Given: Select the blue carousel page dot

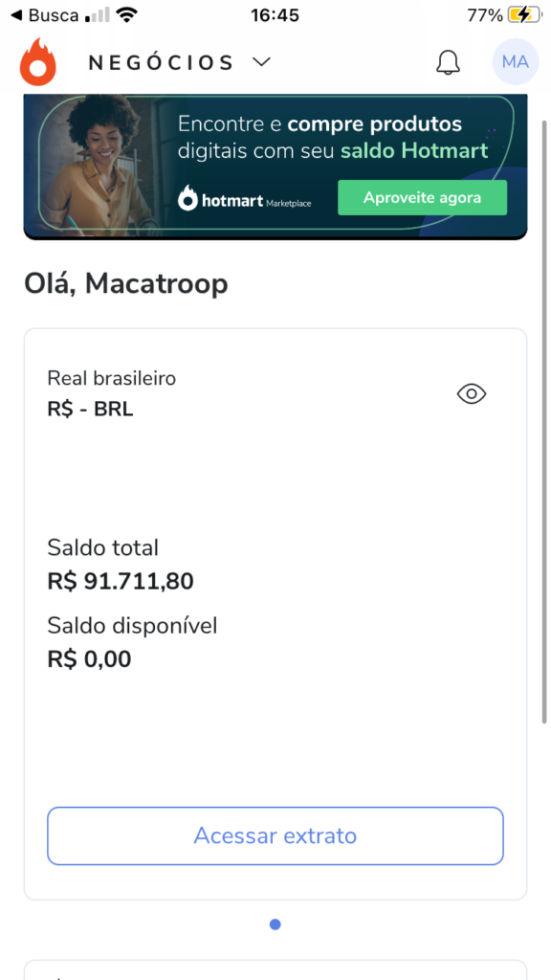Looking at the screenshot, I should point(275,924).
